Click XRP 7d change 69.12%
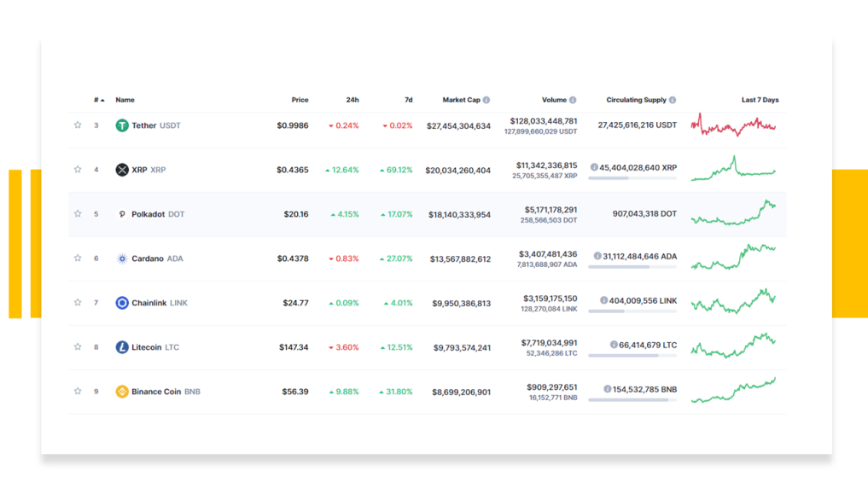Screen dimensions: 868x488 click(396, 171)
